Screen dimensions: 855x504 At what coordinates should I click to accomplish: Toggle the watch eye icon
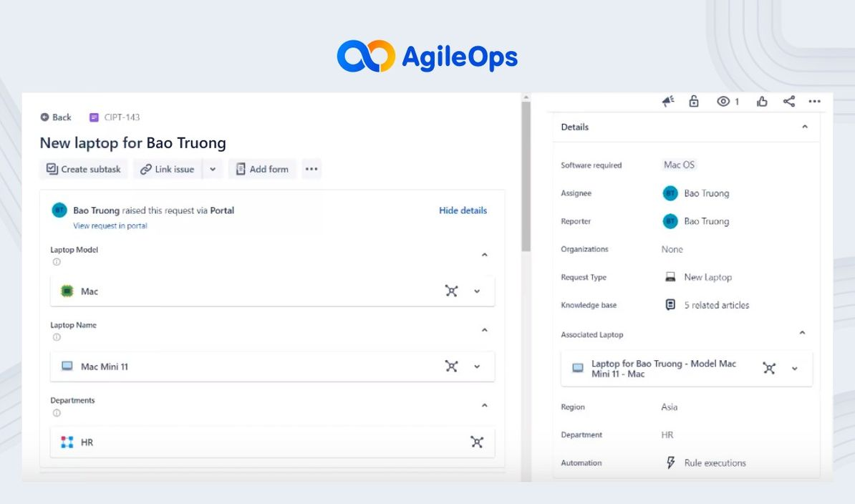click(x=723, y=102)
